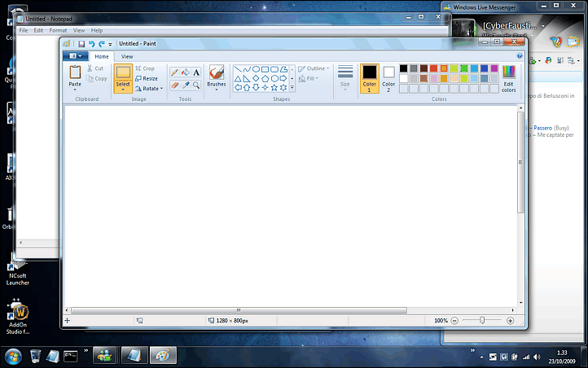Open the Size line thickness dropdown

[345, 78]
